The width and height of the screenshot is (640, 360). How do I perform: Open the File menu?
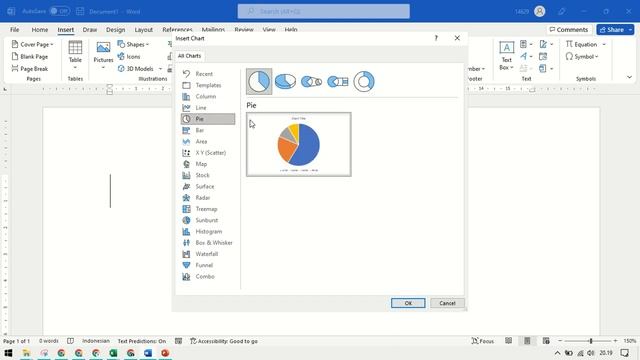pyautogui.click(x=15, y=30)
